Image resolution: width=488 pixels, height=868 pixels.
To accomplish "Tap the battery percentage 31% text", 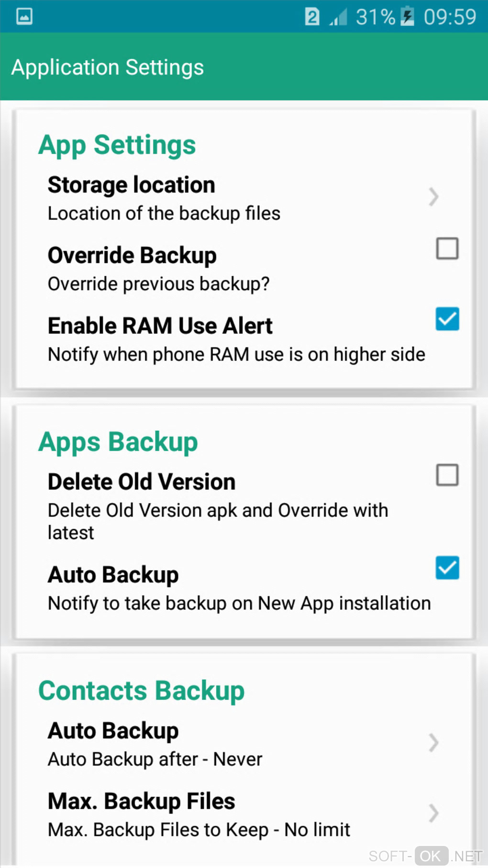I will point(376,17).
